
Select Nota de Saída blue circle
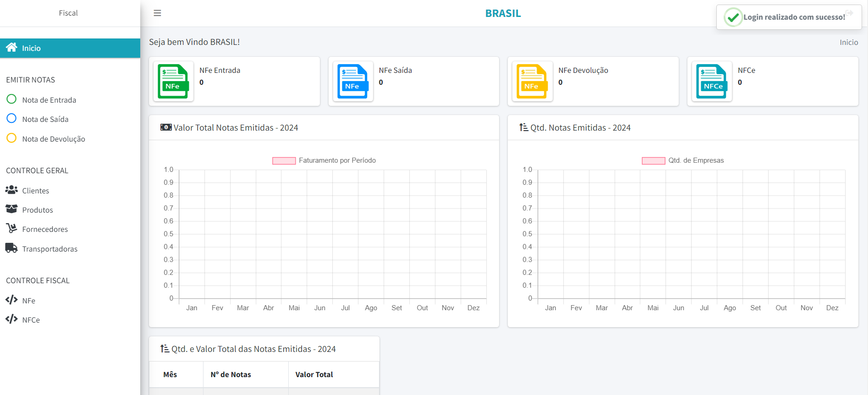pyautogui.click(x=11, y=119)
